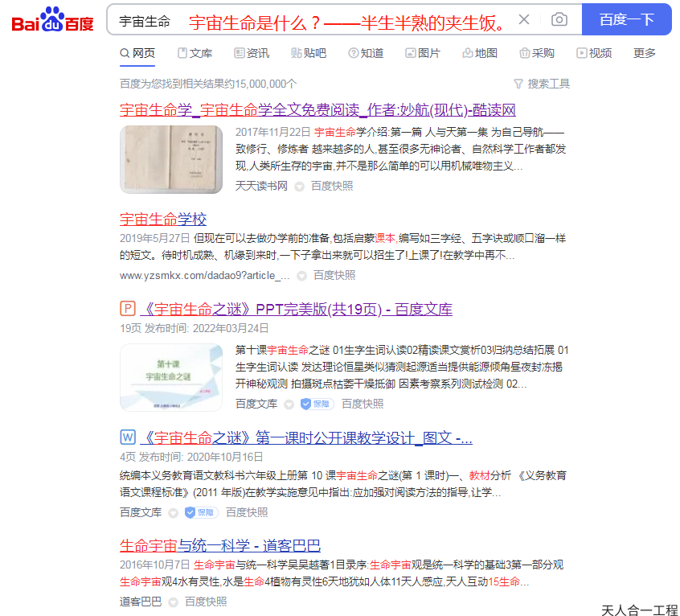Click text 19页 发布时间: 2022年03月24日
680x616 pixels.
195,328
